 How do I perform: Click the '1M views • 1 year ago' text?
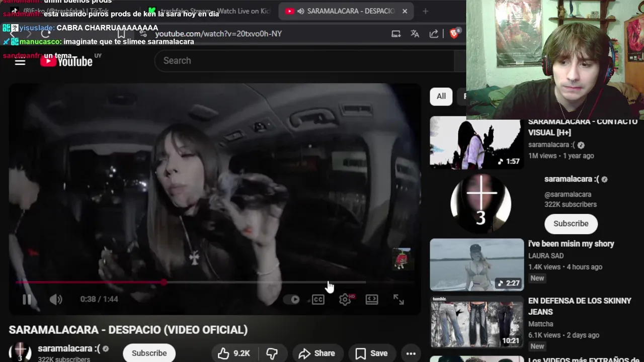point(561,156)
